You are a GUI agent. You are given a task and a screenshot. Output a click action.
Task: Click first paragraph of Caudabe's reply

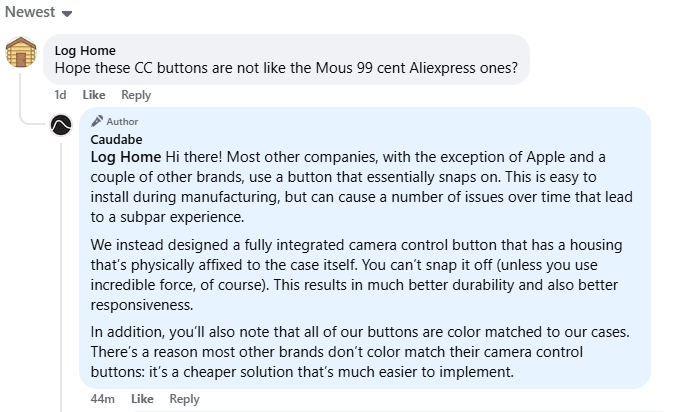[361, 187]
